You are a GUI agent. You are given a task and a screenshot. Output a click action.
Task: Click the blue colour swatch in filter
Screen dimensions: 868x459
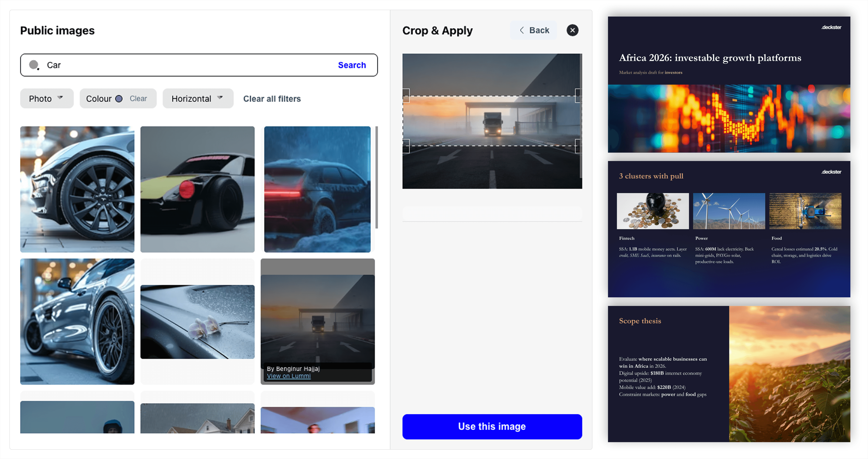tap(119, 98)
